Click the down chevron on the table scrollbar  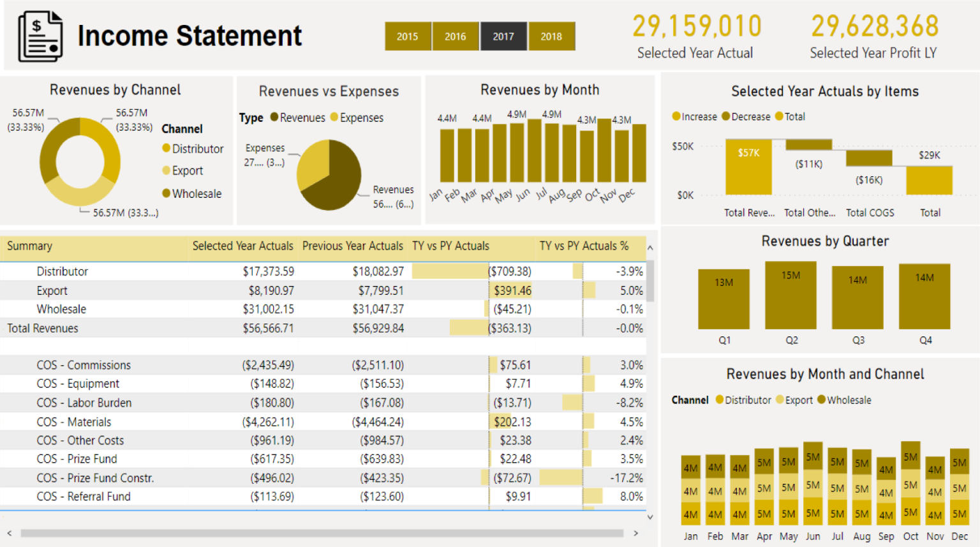pos(650,518)
